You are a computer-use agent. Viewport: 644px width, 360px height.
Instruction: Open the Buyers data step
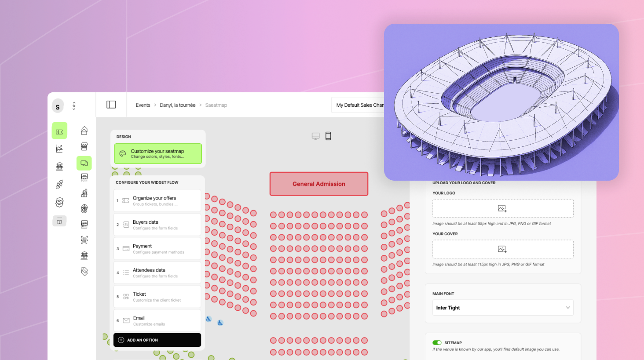tap(157, 225)
